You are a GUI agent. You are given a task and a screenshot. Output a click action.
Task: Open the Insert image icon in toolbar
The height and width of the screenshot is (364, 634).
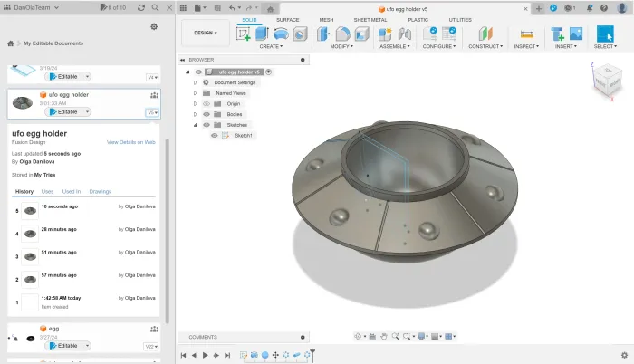tap(575, 34)
